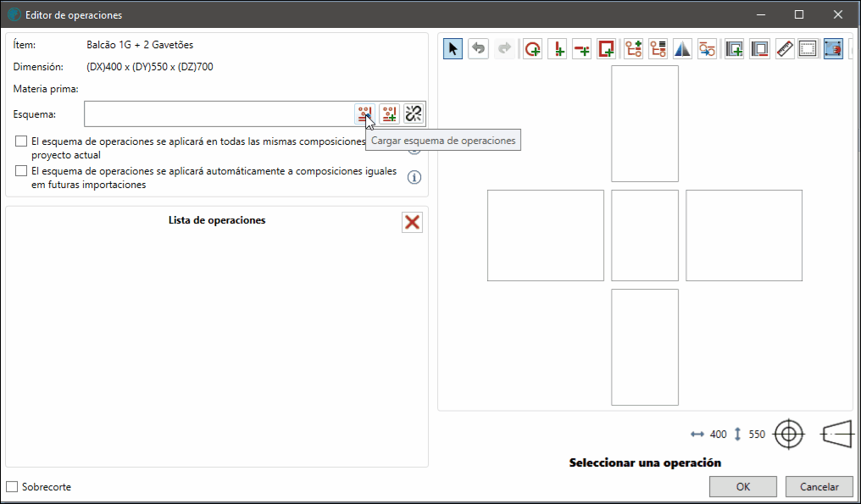
Task: Toggle the Sobrecorte checkbox
Action: [x=12, y=487]
